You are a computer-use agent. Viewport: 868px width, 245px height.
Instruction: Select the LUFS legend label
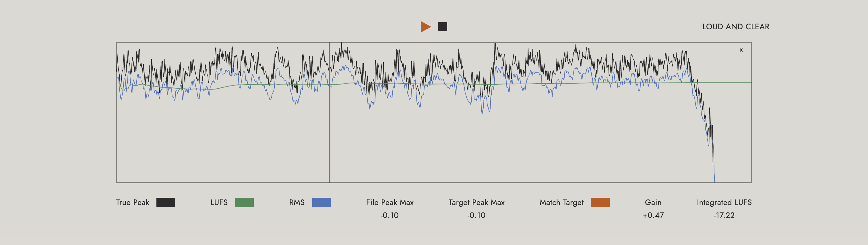219,202
